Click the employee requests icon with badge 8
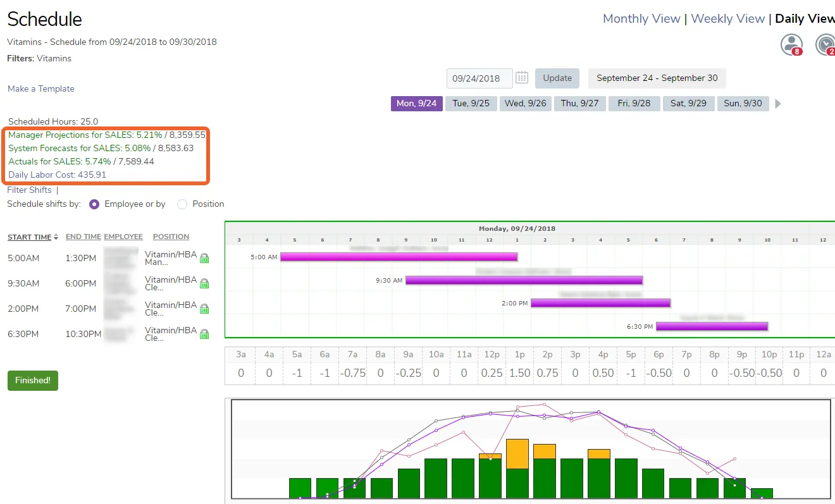The image size is (835, 504). (x=791, y=45)
